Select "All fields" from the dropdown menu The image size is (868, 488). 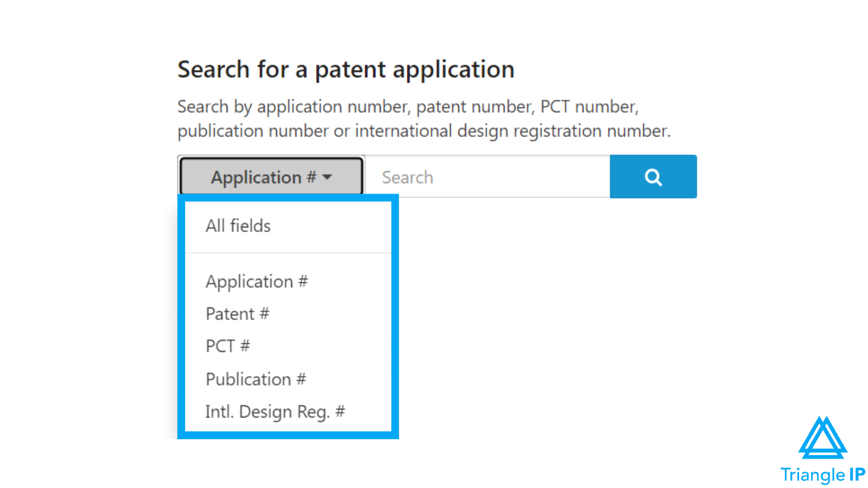238,226
